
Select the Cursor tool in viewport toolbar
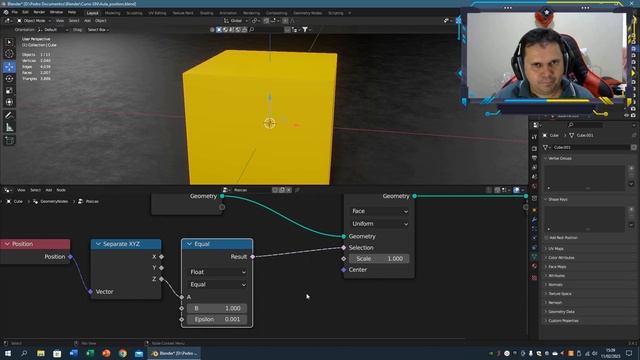[x=9, y=54]
